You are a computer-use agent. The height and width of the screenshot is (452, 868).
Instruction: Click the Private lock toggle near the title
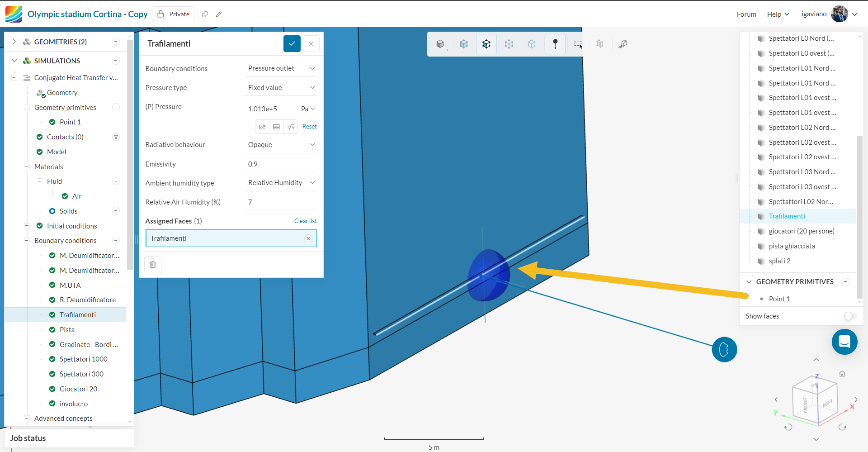(173, 14)
